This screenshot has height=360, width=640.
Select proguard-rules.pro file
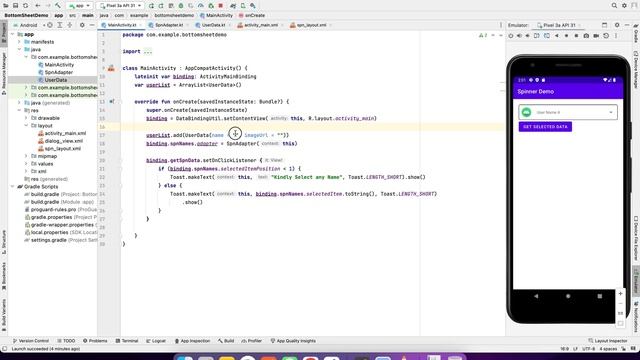[60, 209]
